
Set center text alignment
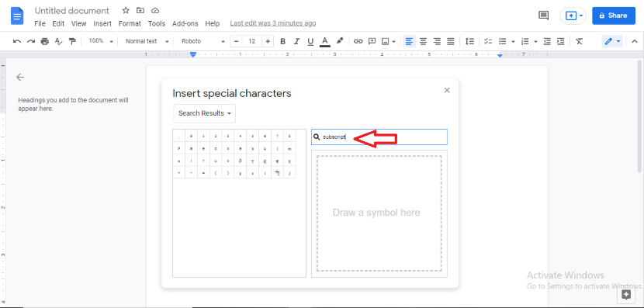pos(423,41)
